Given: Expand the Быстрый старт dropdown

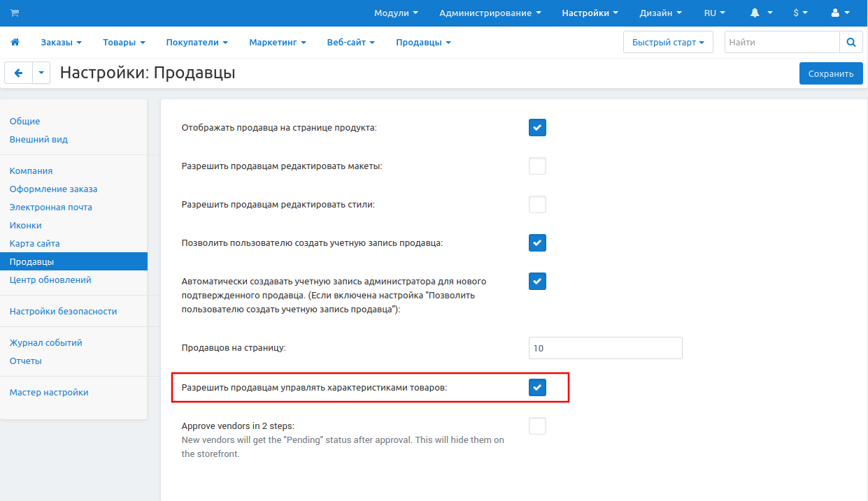Looking at the screenshot, I should [667, 42].
